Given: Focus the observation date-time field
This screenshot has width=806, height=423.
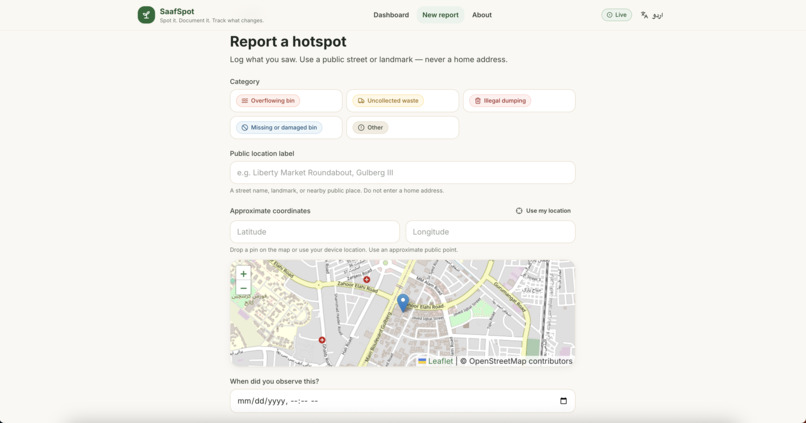Looking at the screenshot, I should [x=402, y=401].
